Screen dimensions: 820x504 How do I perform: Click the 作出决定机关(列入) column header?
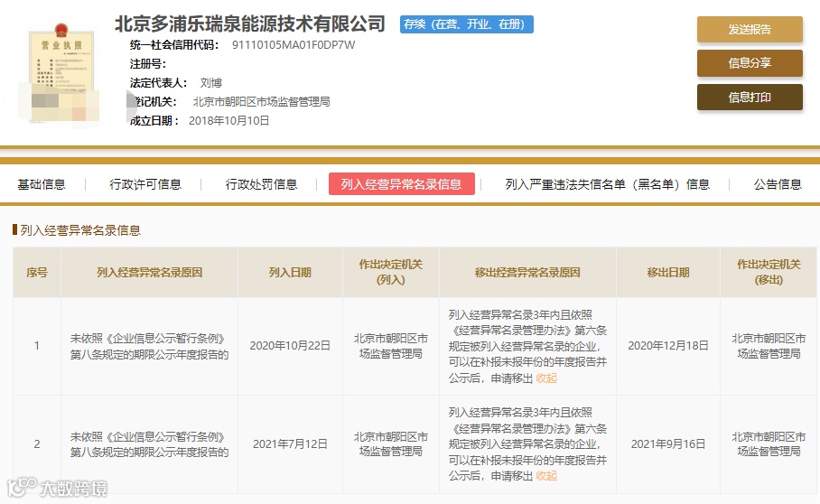(391, 272)
